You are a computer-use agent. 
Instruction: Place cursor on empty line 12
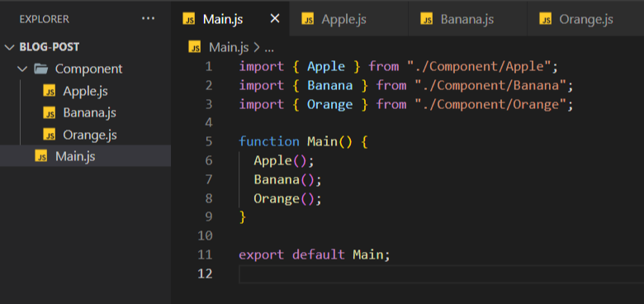441,274
